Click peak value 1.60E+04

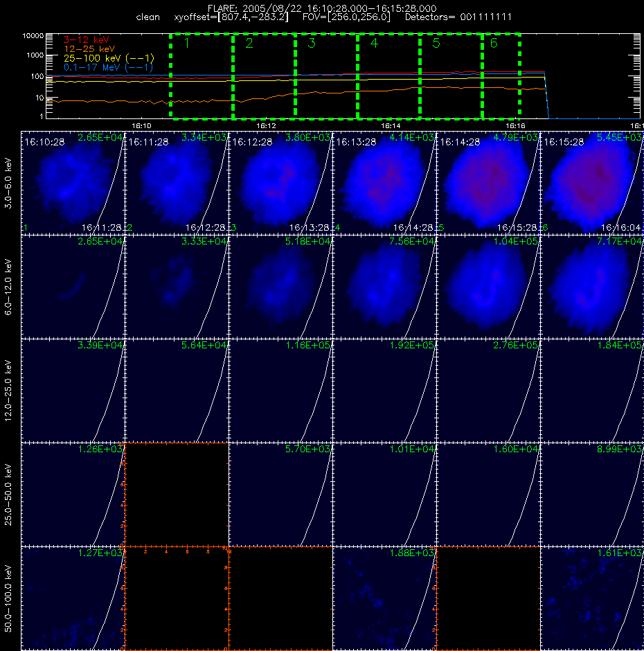click(516, 449)
